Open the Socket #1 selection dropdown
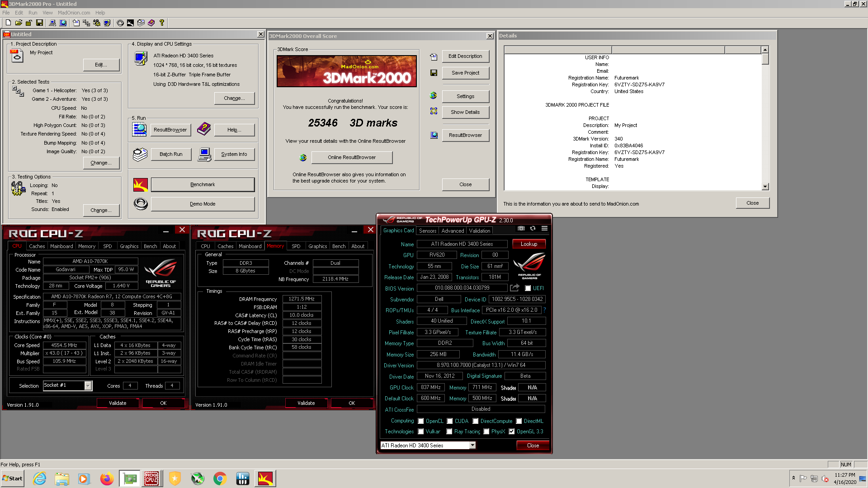 (88, 385)
